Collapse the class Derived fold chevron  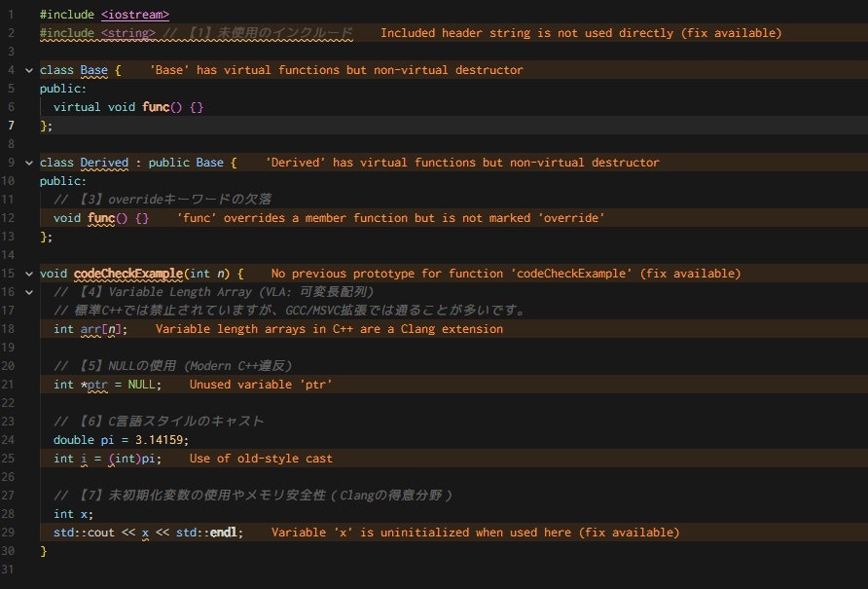(x=29, y=163)
